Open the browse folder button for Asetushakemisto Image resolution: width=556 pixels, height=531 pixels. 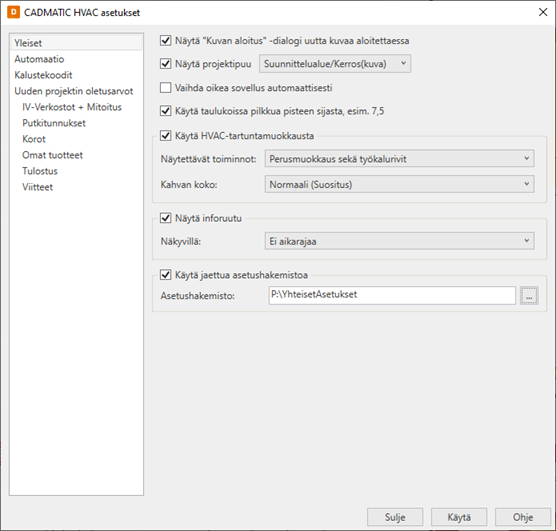click(529, 295)
